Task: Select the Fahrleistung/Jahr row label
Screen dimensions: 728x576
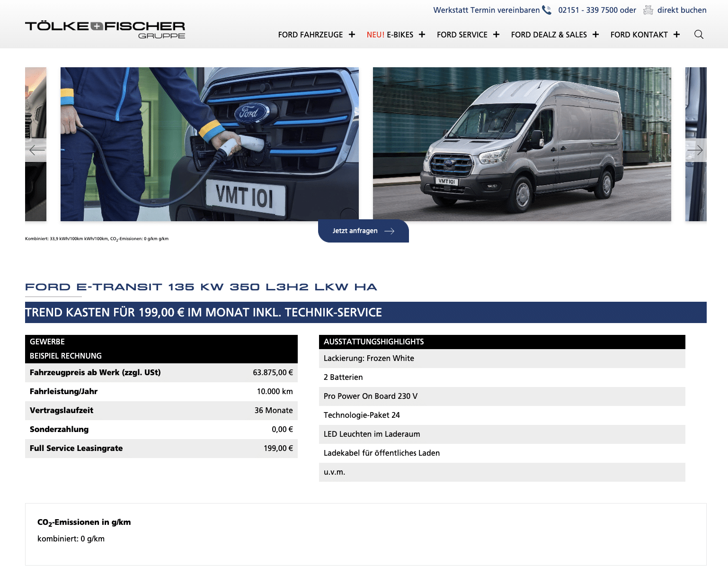Action: (63, 391)
